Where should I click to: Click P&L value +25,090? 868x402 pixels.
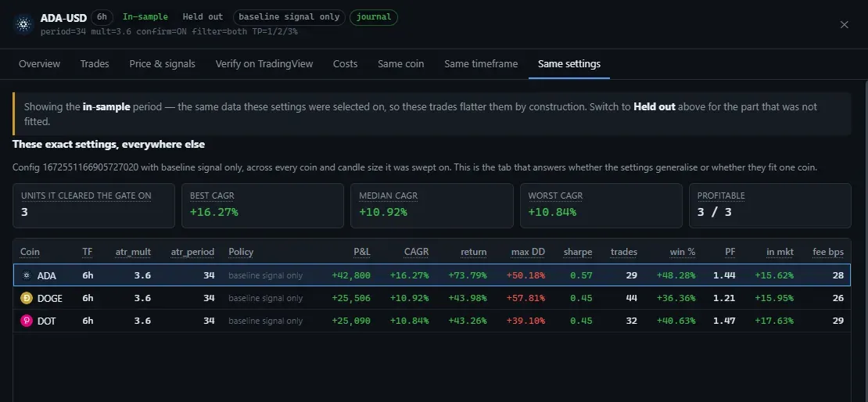click(351, 321)
